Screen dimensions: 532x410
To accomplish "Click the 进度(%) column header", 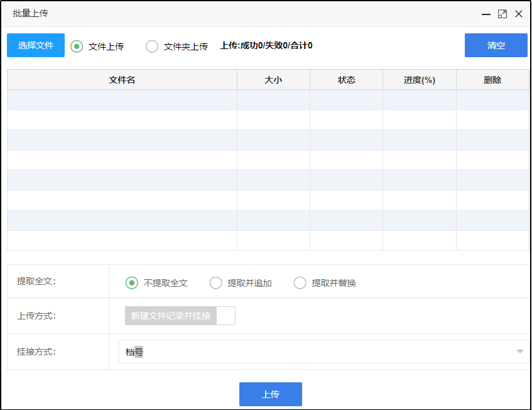I will [x=419, y=80].
